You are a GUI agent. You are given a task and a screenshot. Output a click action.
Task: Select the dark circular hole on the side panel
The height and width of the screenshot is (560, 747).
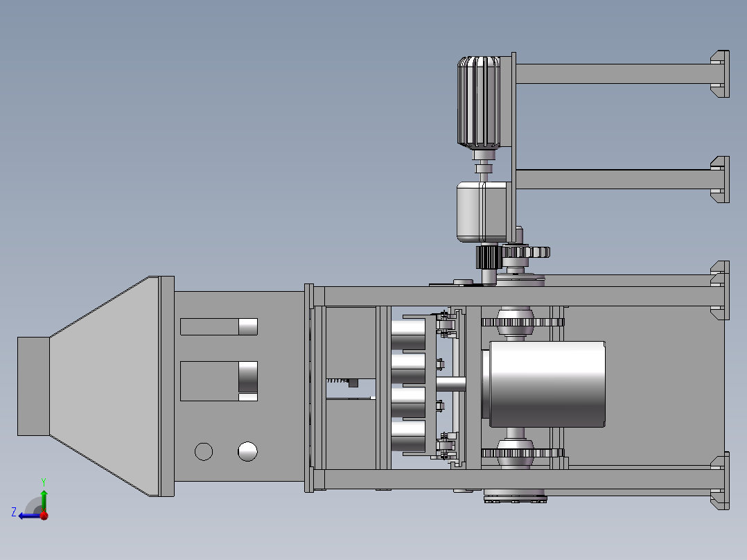204,451
